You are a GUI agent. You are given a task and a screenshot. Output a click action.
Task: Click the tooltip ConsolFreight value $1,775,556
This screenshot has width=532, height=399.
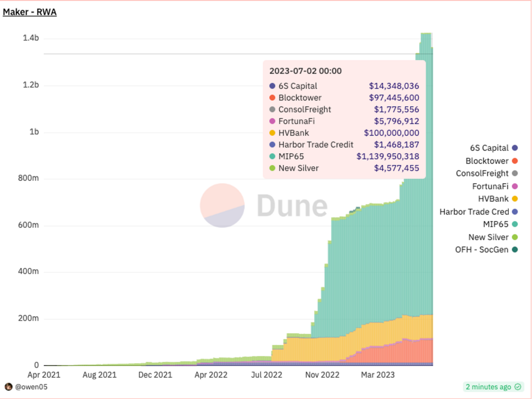pos(397,109)
